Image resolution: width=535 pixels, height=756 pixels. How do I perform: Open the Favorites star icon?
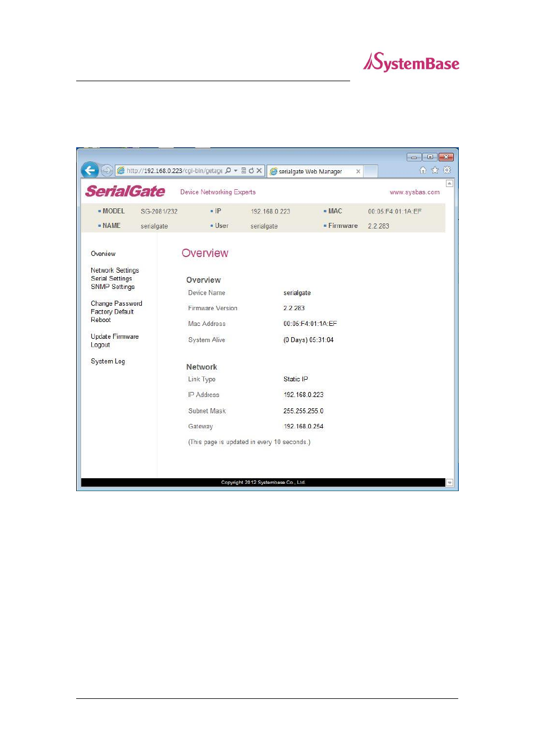pyautogui.click(x=435, y=170)
